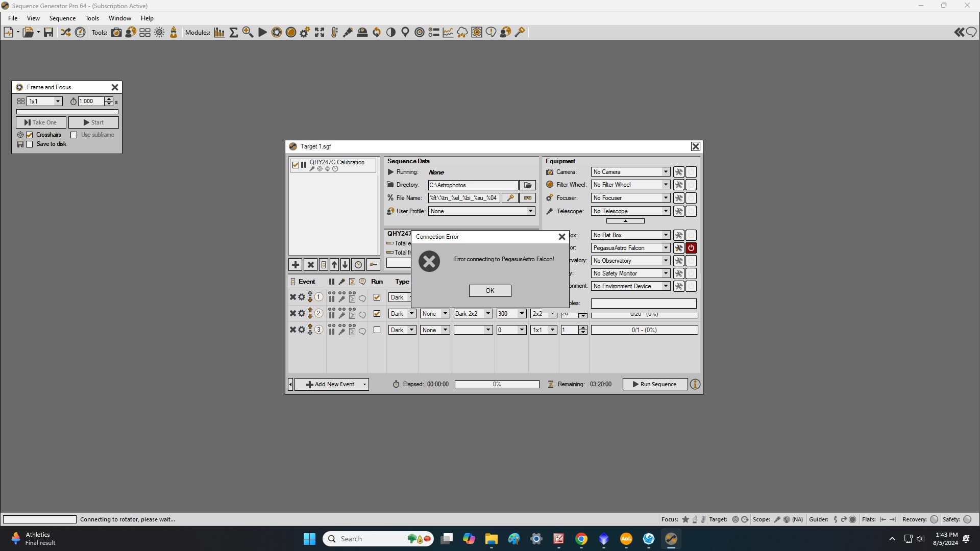This screenshot has width=980, height=551.
Task: Expand the Camera equipment dropdown
Action: pyautogui.click(x=666, y=172)
